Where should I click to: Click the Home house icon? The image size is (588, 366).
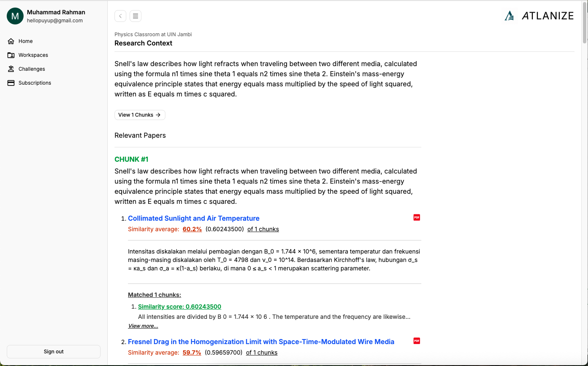11,41
